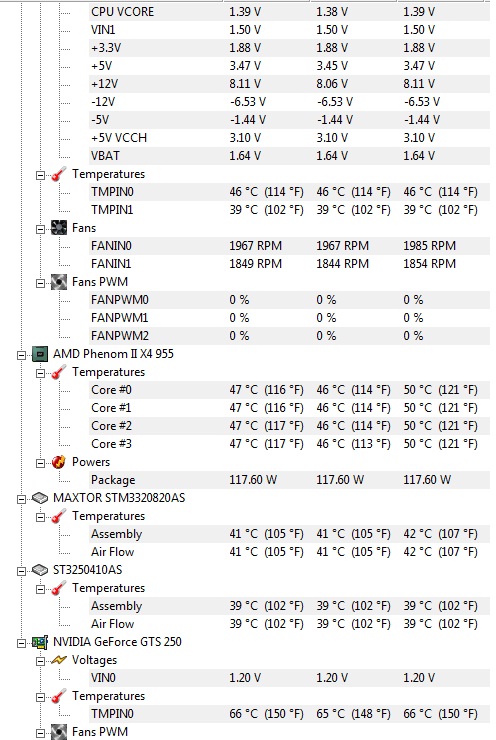Click the flame icon next to Powers

point(59,462)
